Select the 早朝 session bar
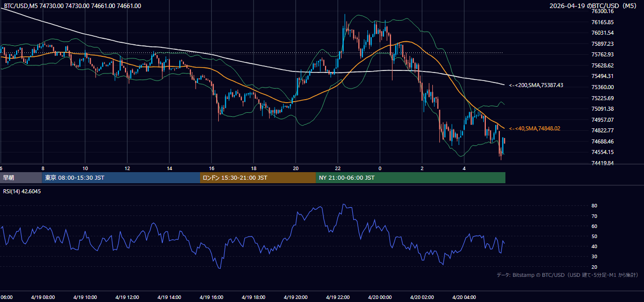Screen dimensions: 644x302 pos(21,178)
